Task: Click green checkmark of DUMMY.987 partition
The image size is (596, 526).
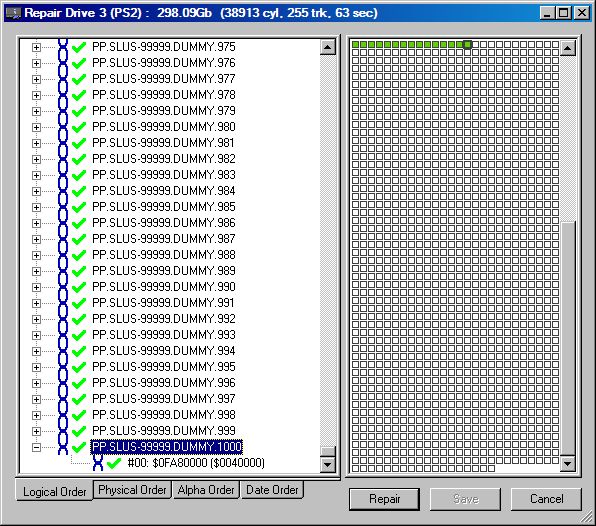Action: click(79, 239)
